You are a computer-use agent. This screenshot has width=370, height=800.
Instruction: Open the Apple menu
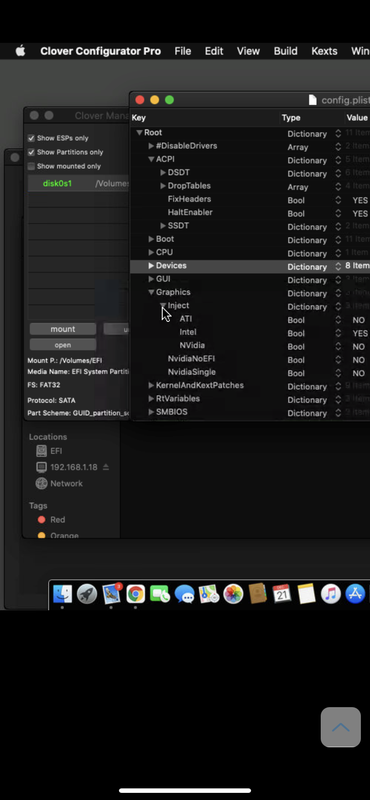20,51
